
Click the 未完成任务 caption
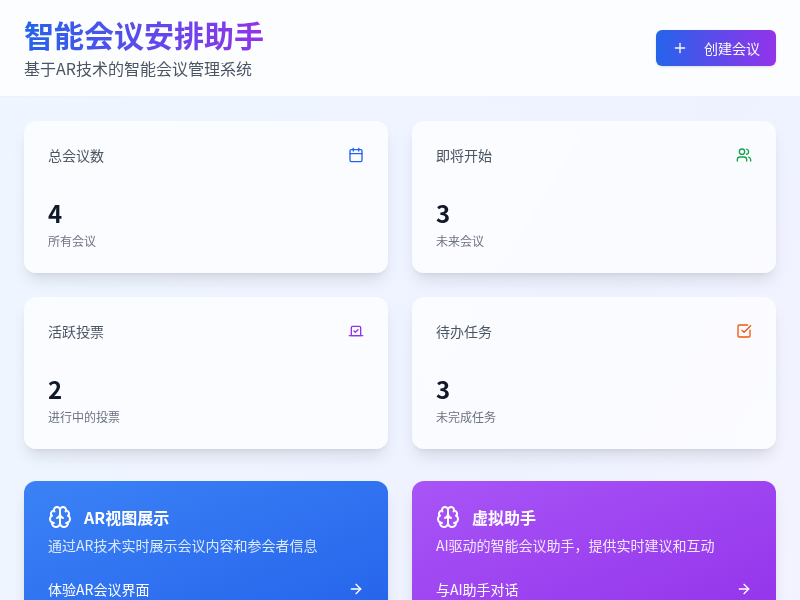pyautogui.click(x=466, y=417)
